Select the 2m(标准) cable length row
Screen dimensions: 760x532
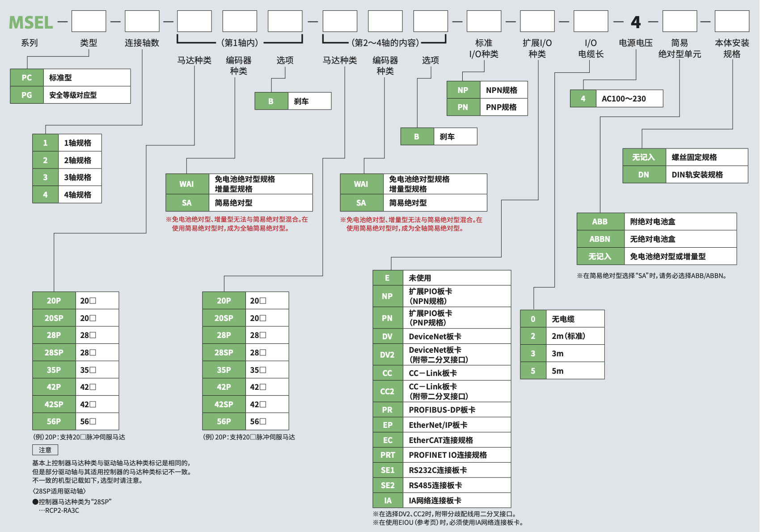562,336
